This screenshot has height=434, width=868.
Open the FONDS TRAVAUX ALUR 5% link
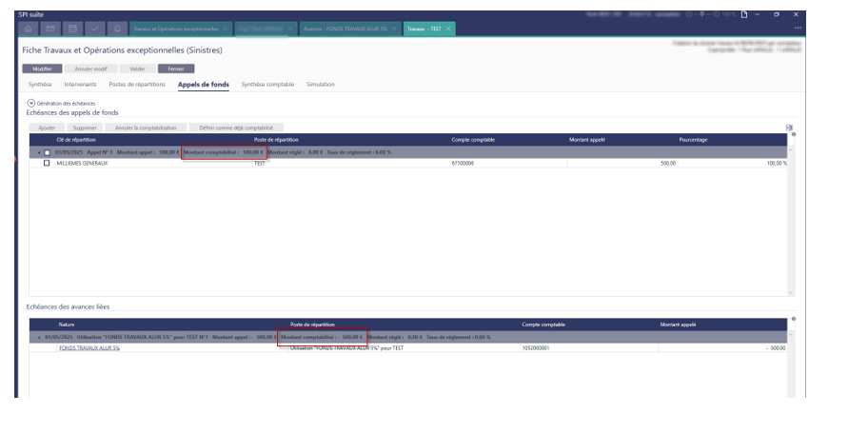(x=89, y=347)
